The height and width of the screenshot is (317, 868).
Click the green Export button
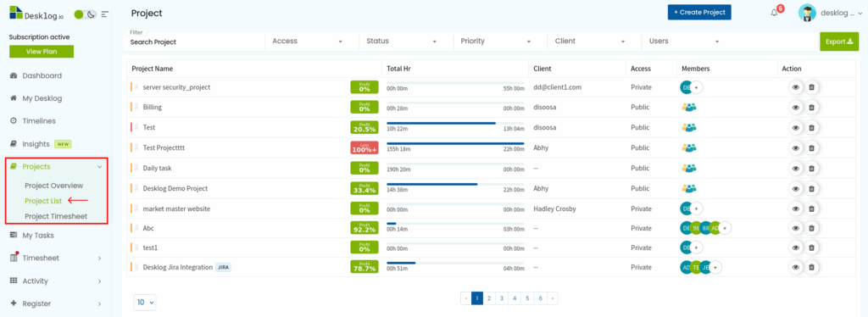click(838, 42)
